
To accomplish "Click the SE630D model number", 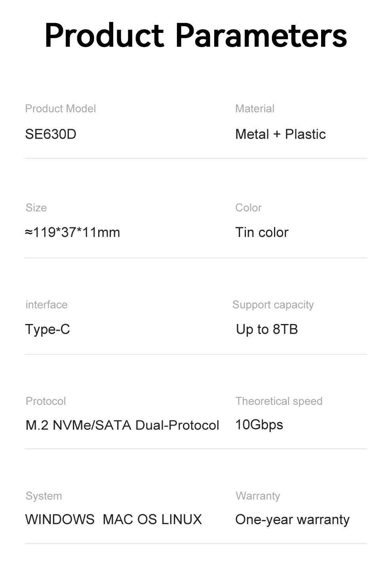I will tap(51, 134).
